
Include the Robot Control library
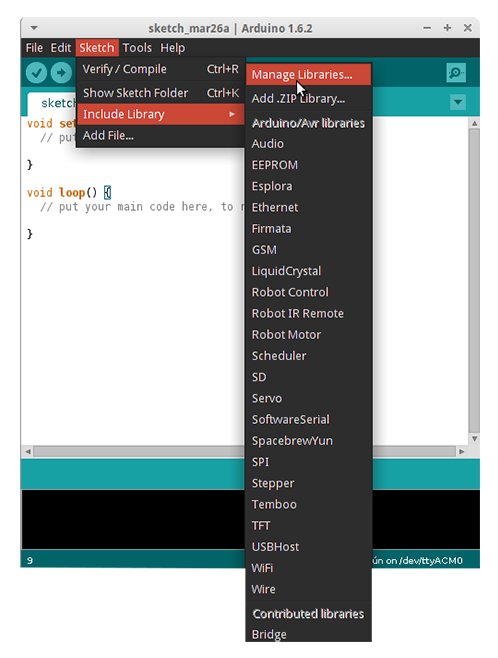coord(309,292)
